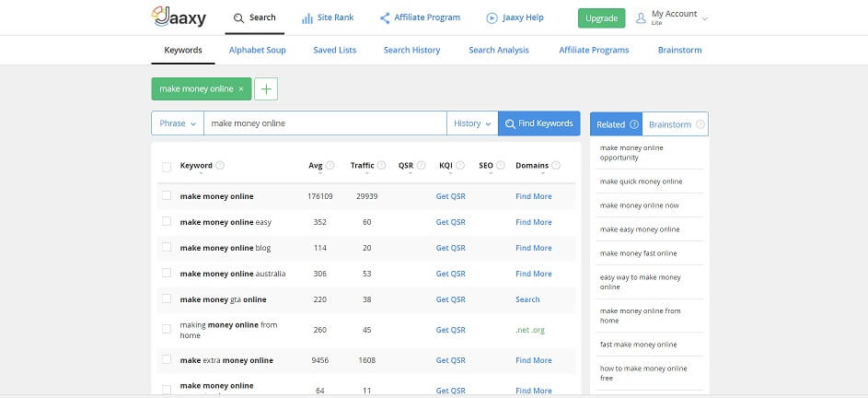This screenshot has height=398, width=868.
Task: Check the box for make money online blog
Action: [167, 247]
